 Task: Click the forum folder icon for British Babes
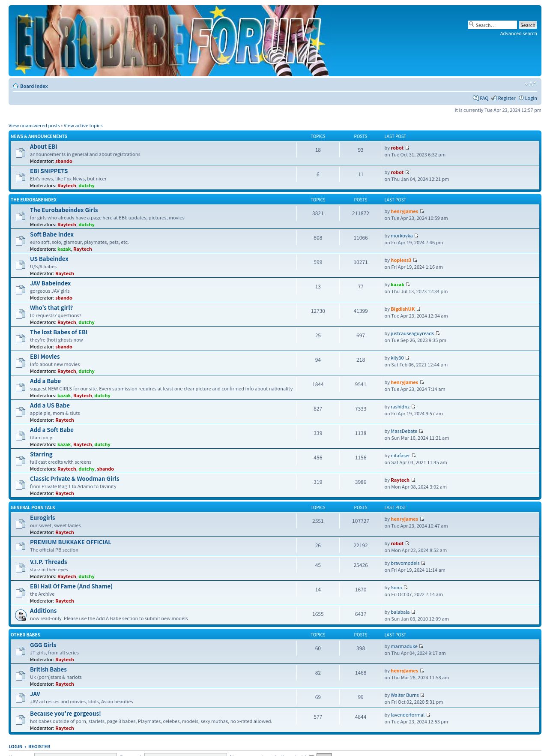21,676
